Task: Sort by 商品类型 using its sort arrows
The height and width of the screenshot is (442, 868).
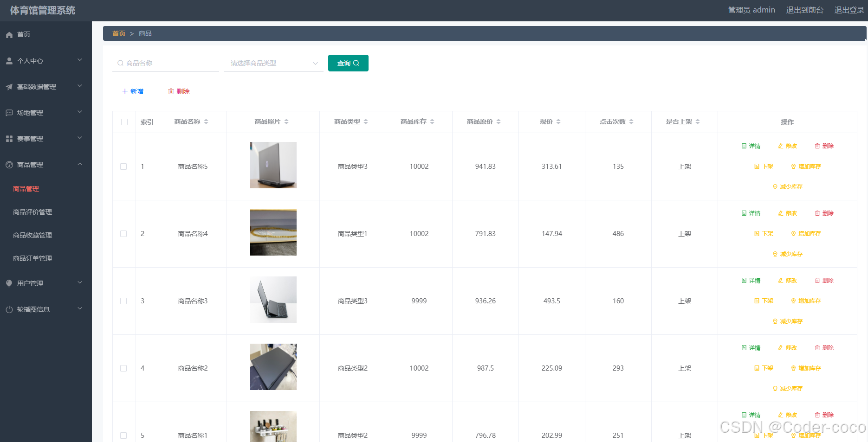Action: [366, 122]
